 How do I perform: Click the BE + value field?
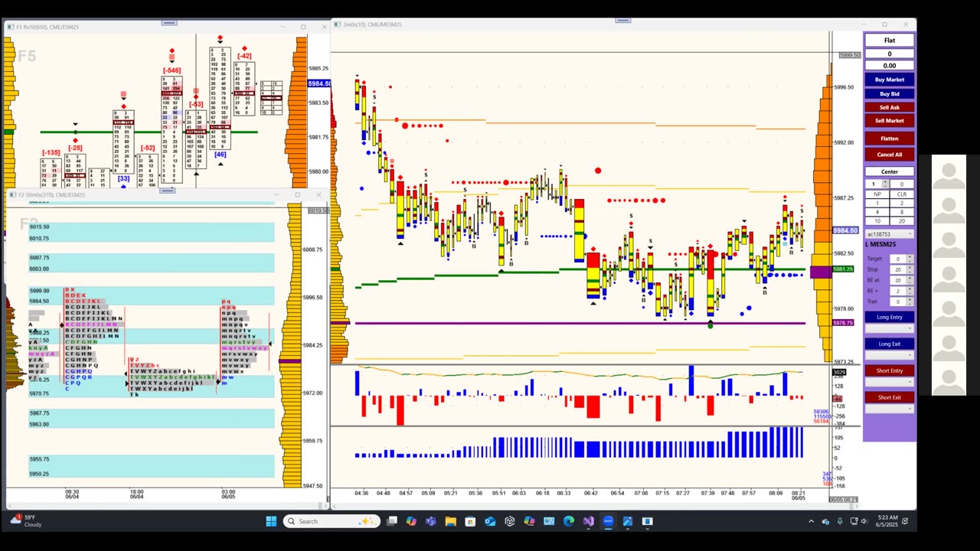click(x=897, y=291)
